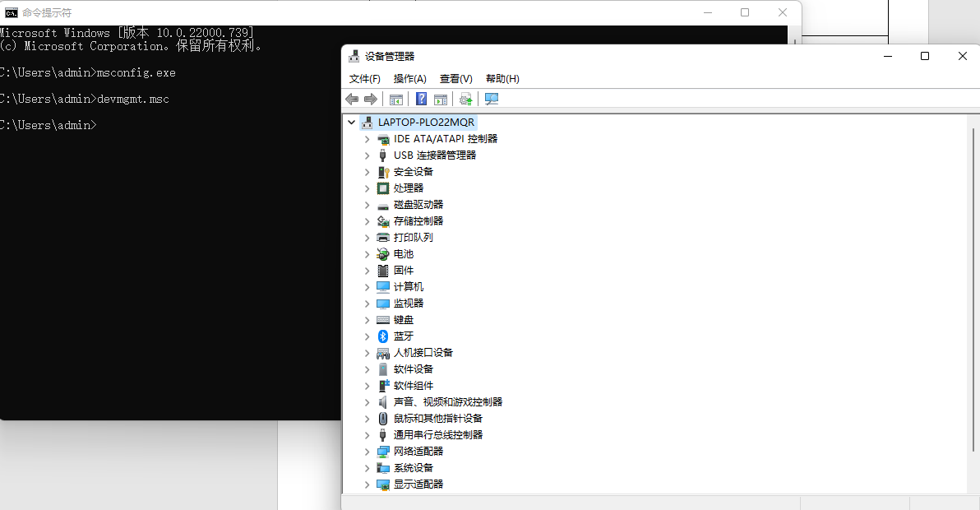Expand the 软件组件 node chevron
Screen dimensions: 980x510
pos(367,386)
